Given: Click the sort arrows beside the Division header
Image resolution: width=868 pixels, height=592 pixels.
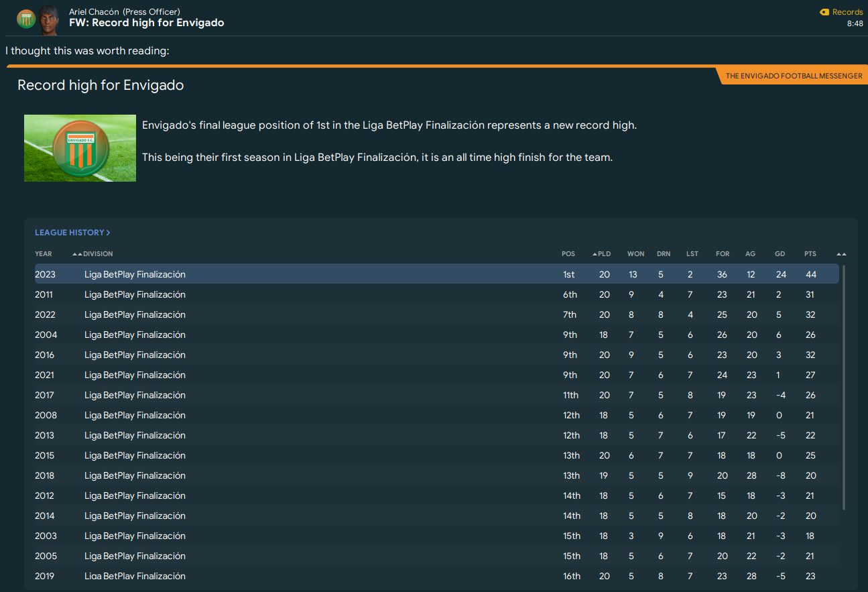Looking at the screenshot, I should click(x=77, y=254).
